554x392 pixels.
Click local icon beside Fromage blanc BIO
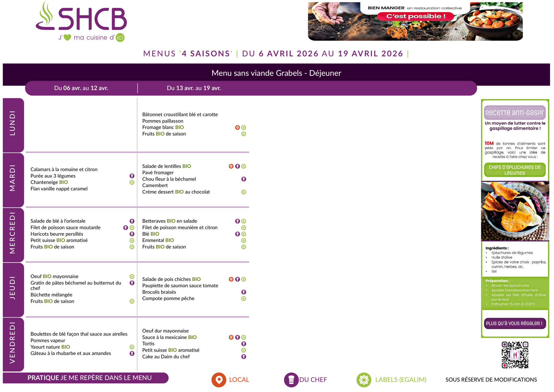point(237,127)
